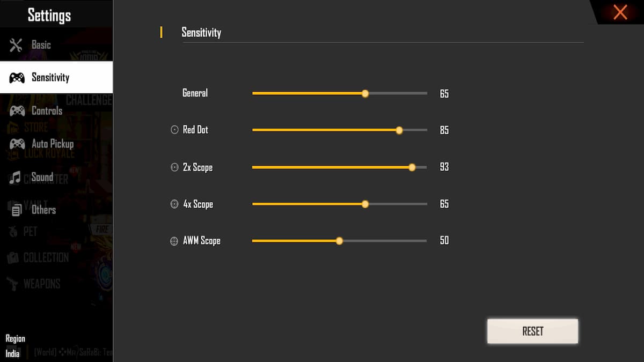This screenshot has width=644, height=362.
Task: Click the Settings title header
Action: click(x=50, y=14)
